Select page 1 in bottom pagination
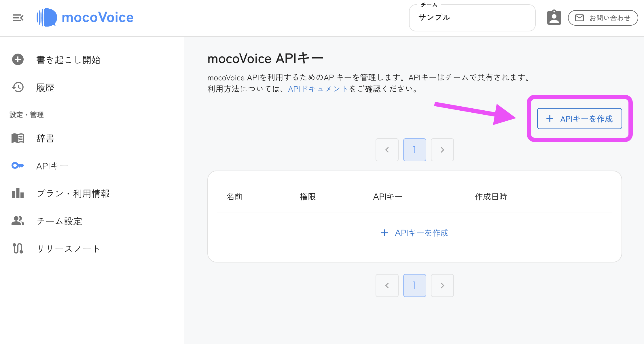 [415, 286]
